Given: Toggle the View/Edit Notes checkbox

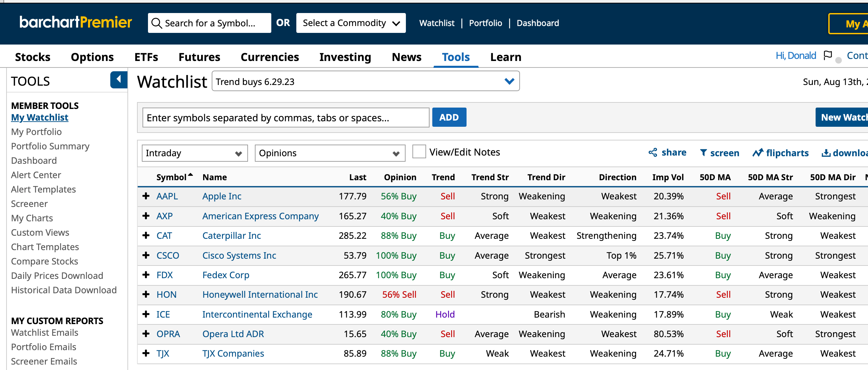Looking at the screenshot, I should click(419, 151).
